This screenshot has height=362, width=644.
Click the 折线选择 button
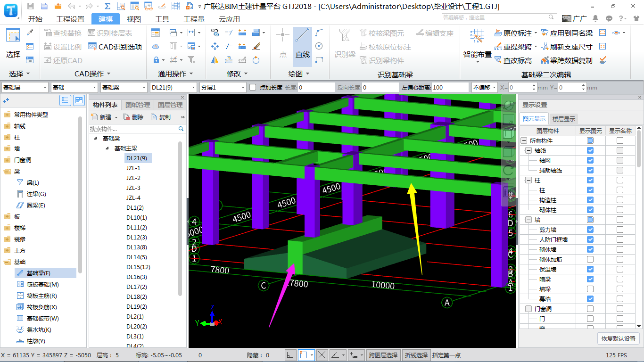tap(416, 355)
